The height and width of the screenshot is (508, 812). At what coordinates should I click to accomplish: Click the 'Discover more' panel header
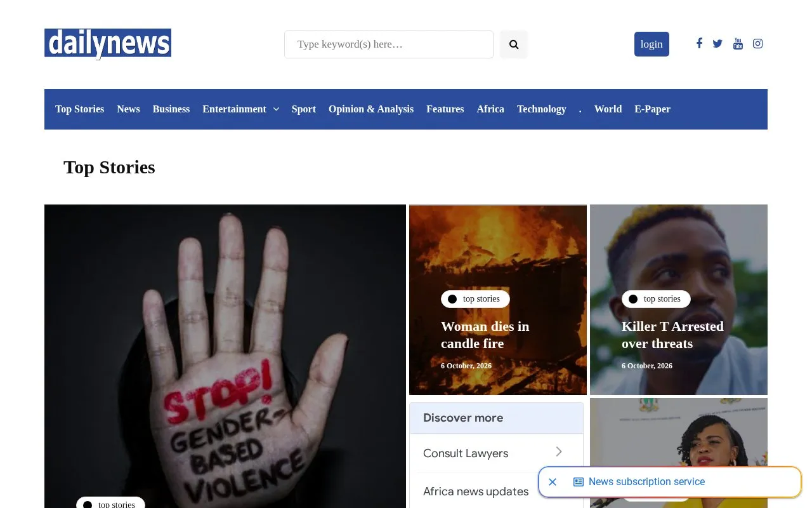click(x=496, y=418)
